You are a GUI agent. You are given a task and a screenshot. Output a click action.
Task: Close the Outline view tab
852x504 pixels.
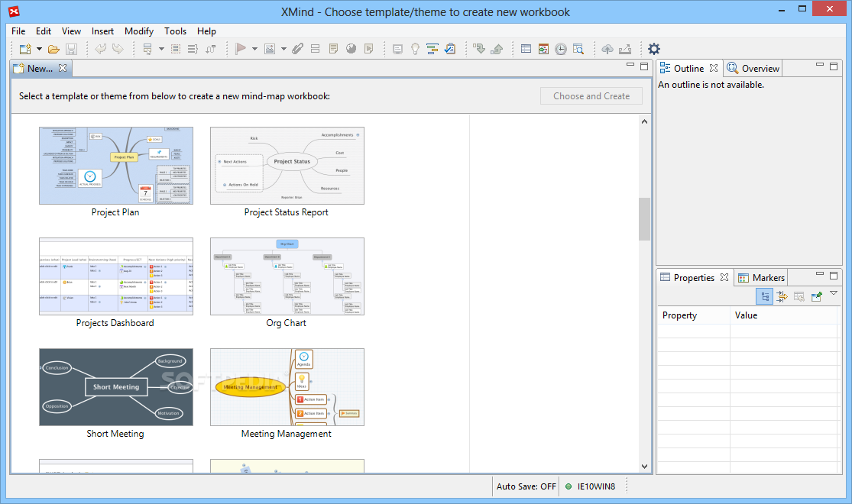(714, 68)
